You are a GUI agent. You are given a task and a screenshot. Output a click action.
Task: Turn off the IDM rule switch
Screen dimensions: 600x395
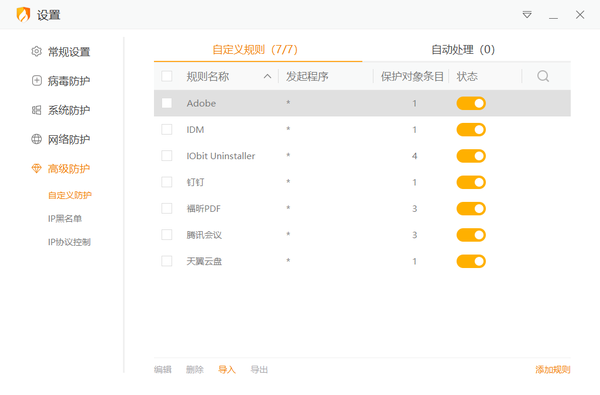pos(471,130)
